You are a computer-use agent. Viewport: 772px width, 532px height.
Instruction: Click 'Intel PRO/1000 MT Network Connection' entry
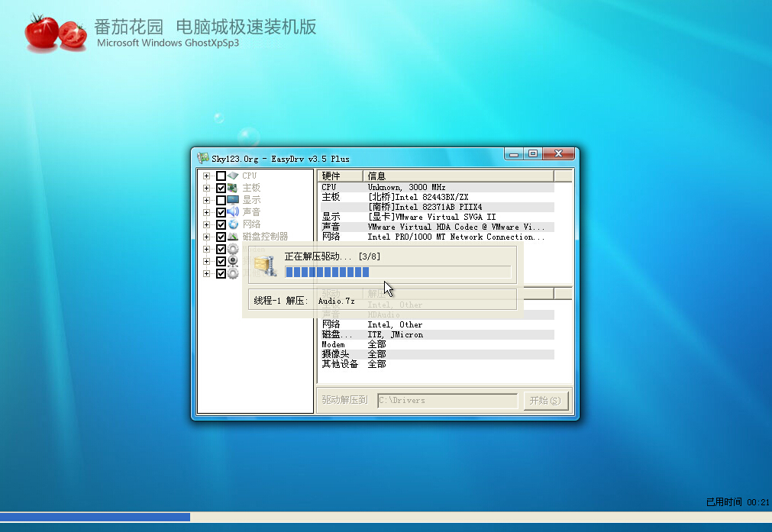pyautogui.click(x=457, y=237)
